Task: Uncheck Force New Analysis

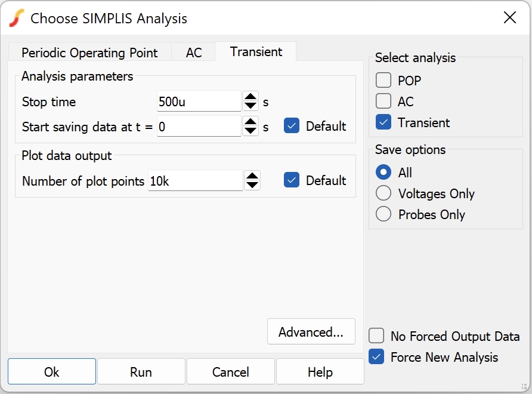Action: pyautogui.click(x=376, y=357)
